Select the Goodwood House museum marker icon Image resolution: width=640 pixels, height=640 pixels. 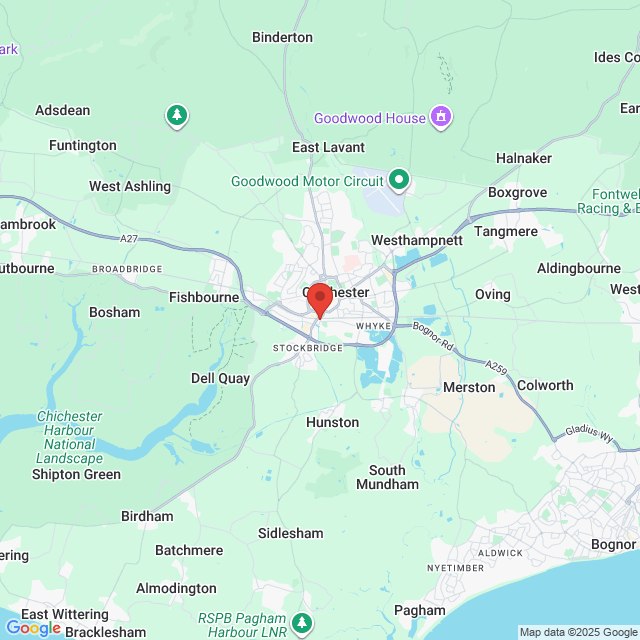coord(441,117)
